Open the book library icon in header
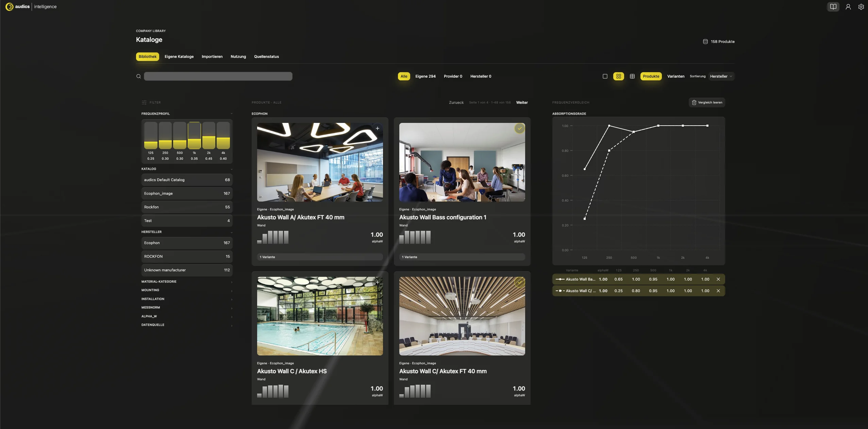Image resolution: width=868 pixels, height=429 pixels. pos(833,7)
